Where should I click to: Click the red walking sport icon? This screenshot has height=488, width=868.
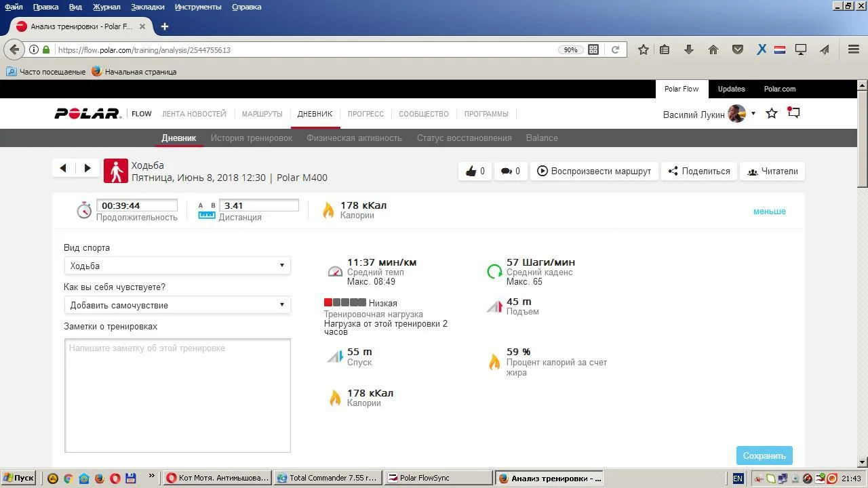(x=115, y=171)
